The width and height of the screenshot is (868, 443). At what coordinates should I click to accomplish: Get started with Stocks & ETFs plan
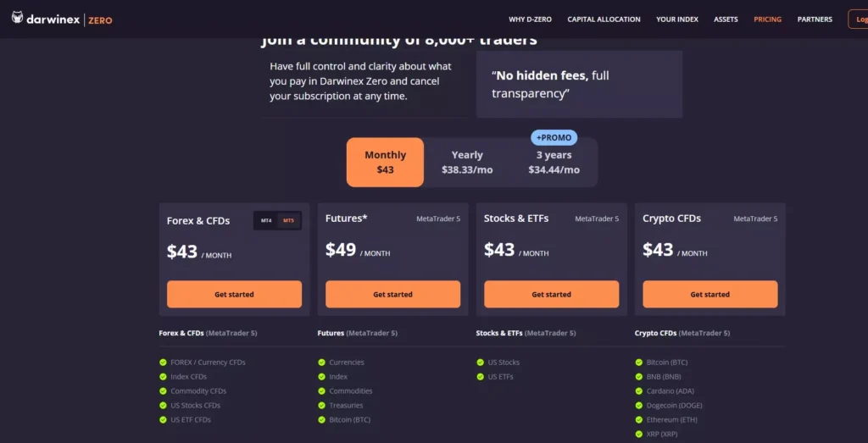[551, 294]
